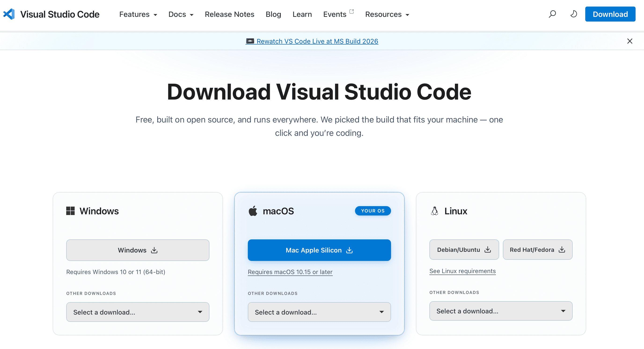This screenshot has width=644, height=349.
Task: Expand the Resources menu
Action: (387, 14)
